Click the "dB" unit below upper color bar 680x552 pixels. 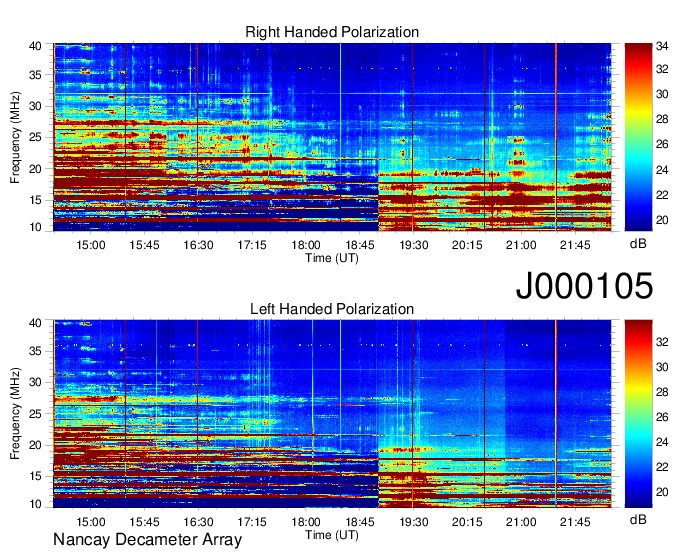(638, 244)
